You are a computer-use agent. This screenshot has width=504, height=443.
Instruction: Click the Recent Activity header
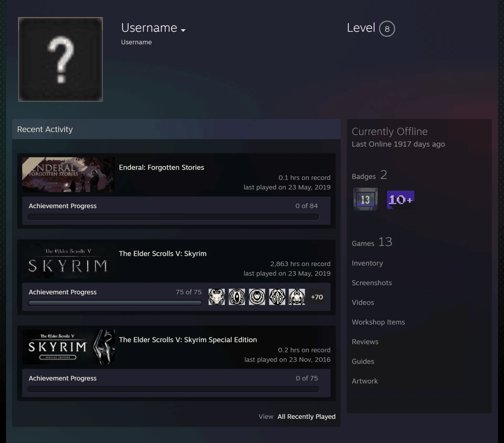click(176, 129)
